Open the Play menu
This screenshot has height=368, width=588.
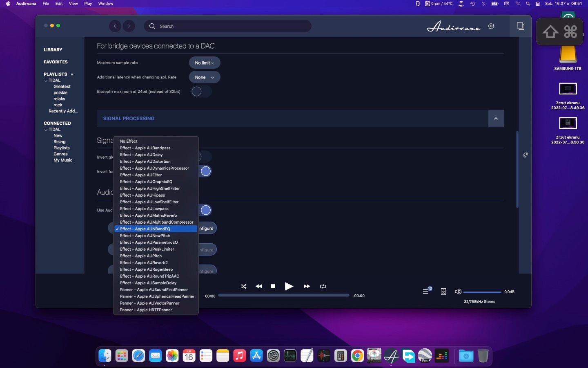click(x=88, y=4)
